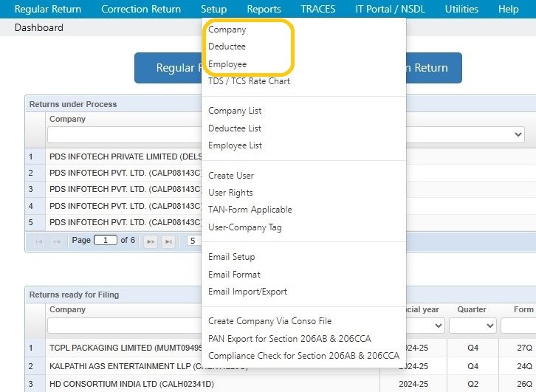Image resolution: width=536 pixels, height=392 pixels.
Task: Click the Dashboard breadcrumb
Action: (39, 27)
